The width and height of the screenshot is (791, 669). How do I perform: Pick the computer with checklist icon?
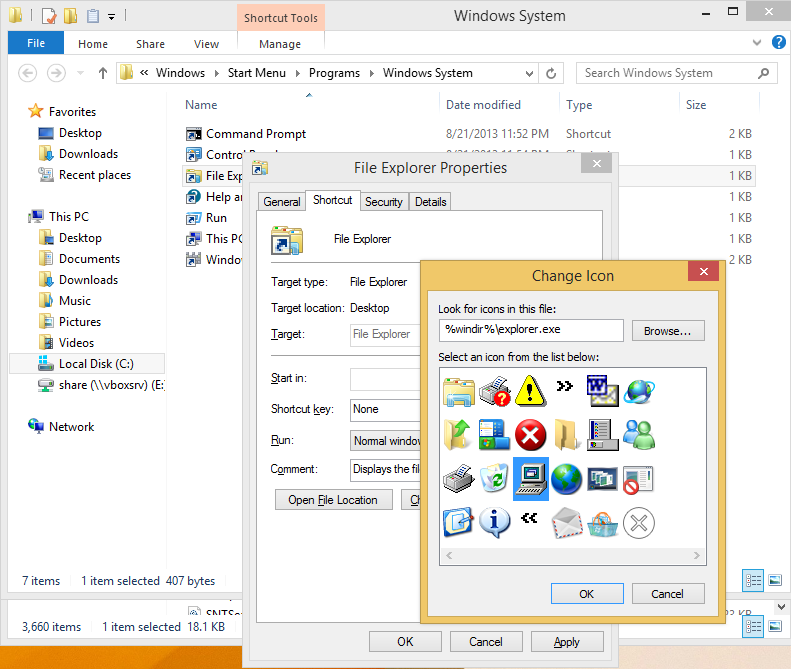coord(602,435)
